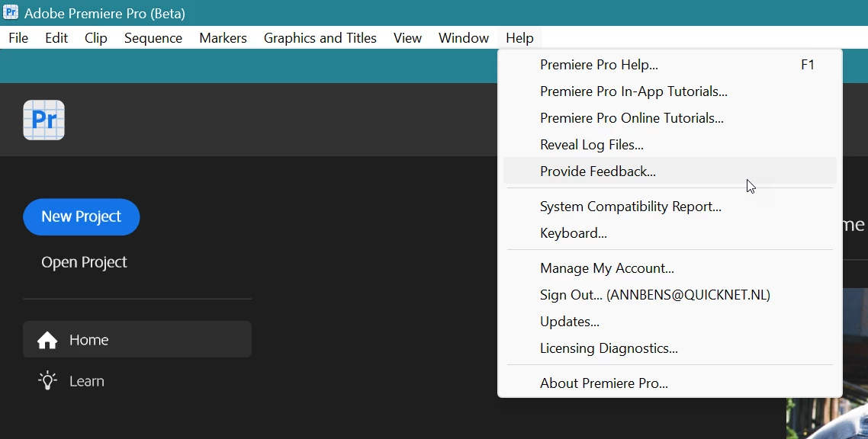Open the Sequence menu
The image size is (868, 439).
click(153, 38)
